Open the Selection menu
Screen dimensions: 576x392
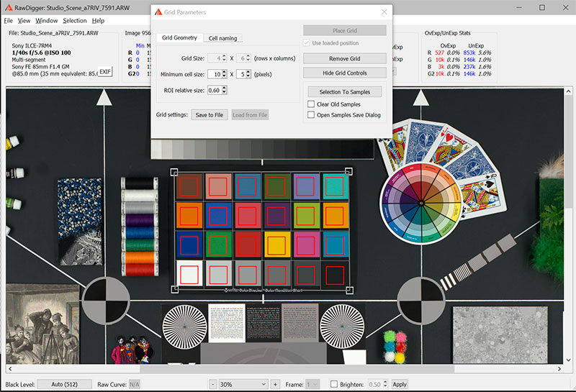click(75, 21)
